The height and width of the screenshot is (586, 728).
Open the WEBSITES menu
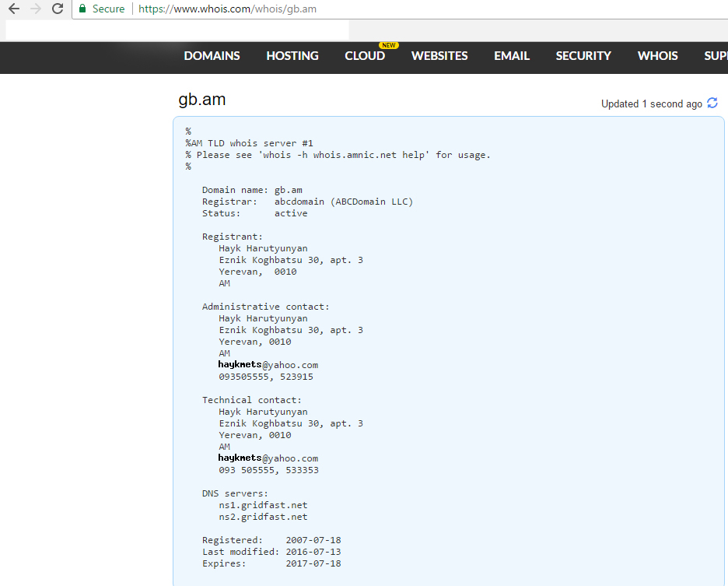(439, 56)
